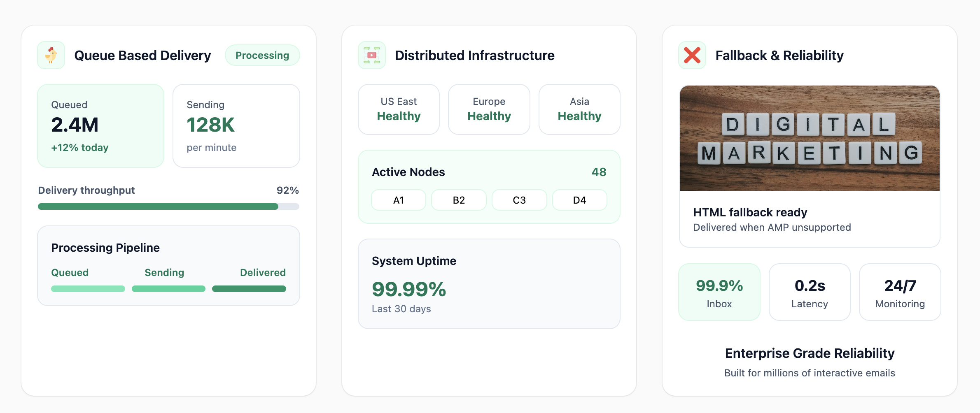Select the Europe region card
The height and width of the screenshot is (413, 980).
pos(489,109)
